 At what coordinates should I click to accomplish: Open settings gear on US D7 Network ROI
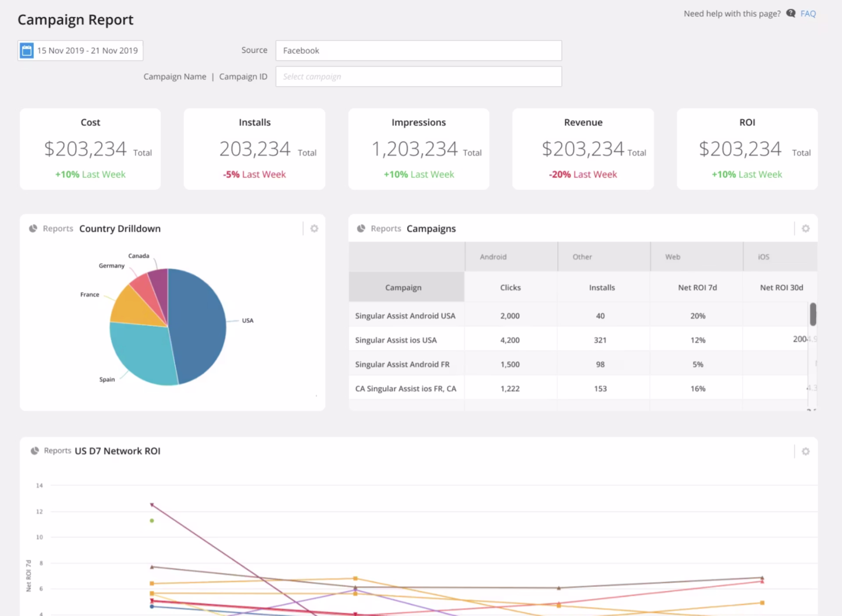coord(805,451)
